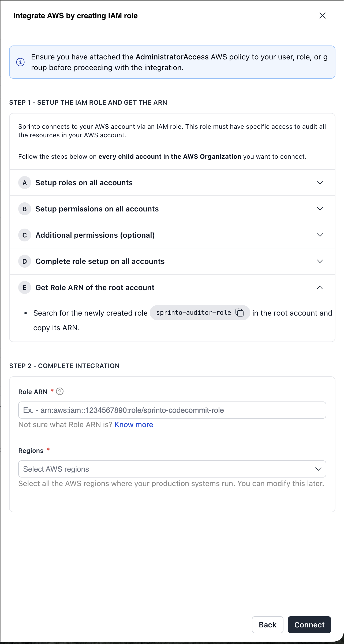This screenshot has height=644, width=344.
Task: Collapse Get Role ARN of the root account
Action: pyautogui.click(x=320, y=287)
